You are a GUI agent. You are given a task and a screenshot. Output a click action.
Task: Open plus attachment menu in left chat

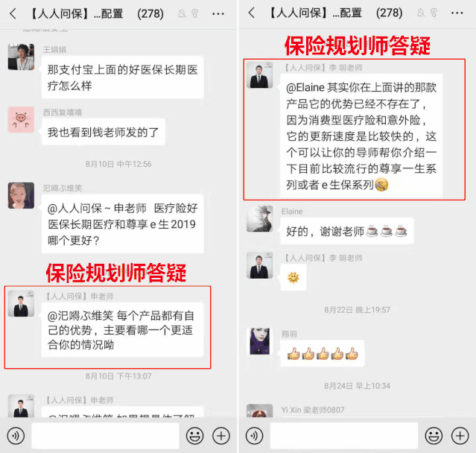click(221, 436)
